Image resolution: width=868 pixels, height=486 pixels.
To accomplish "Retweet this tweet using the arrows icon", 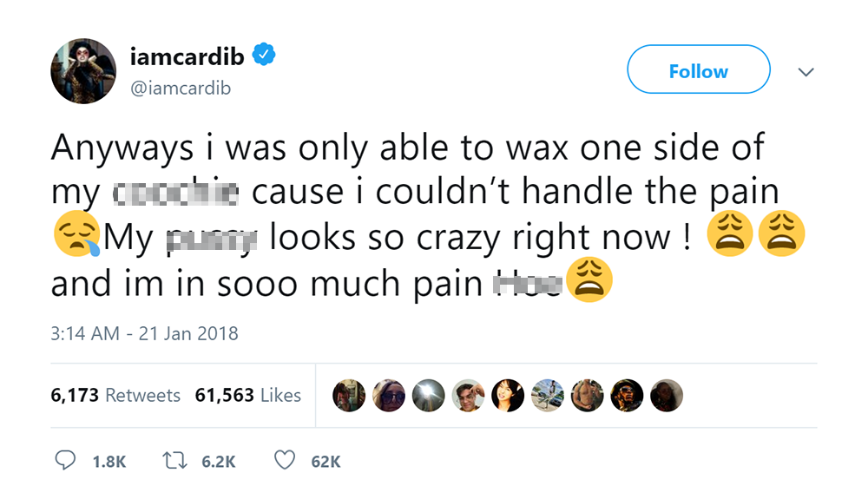I will point(174,461).
